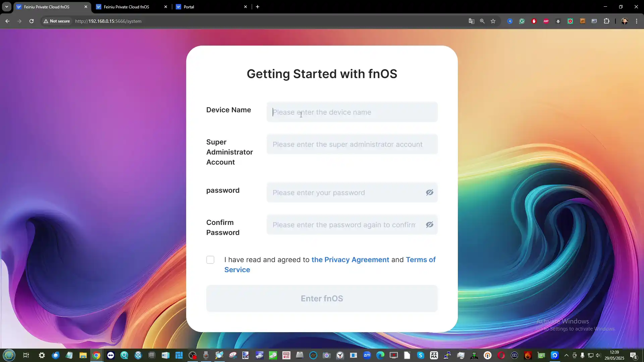Open the Windows Start menu
The width and height of the screenshot is (644, 362).
(9, 355)
